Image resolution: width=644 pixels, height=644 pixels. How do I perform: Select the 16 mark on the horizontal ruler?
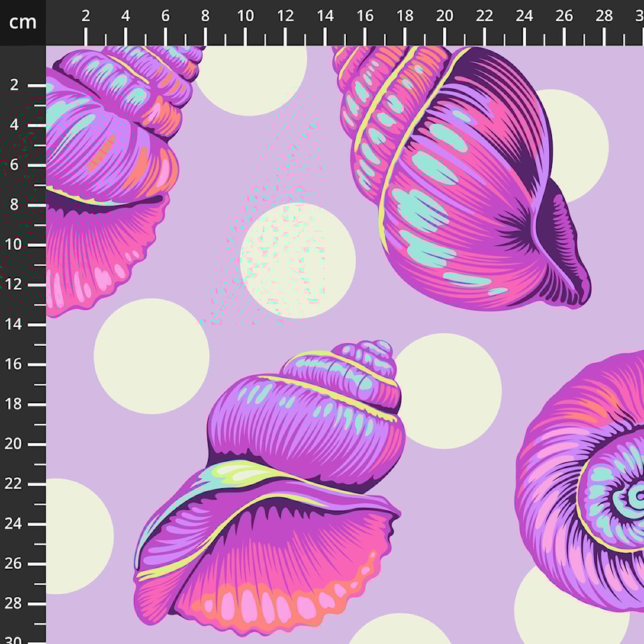[x=365, y=17]
